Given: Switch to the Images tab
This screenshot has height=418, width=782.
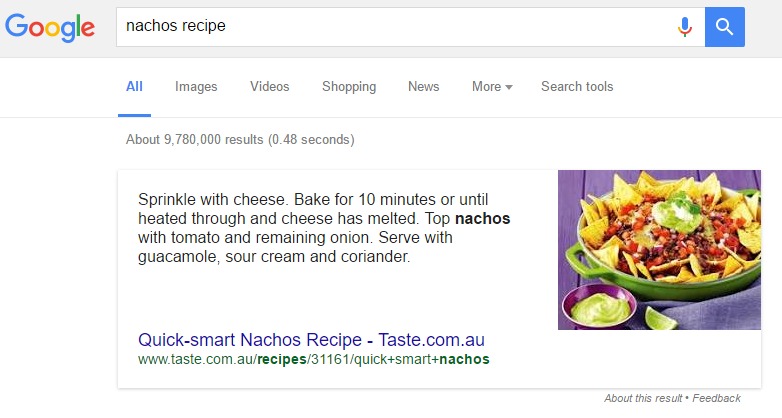Looking at the screenshot, I should 196,87.
